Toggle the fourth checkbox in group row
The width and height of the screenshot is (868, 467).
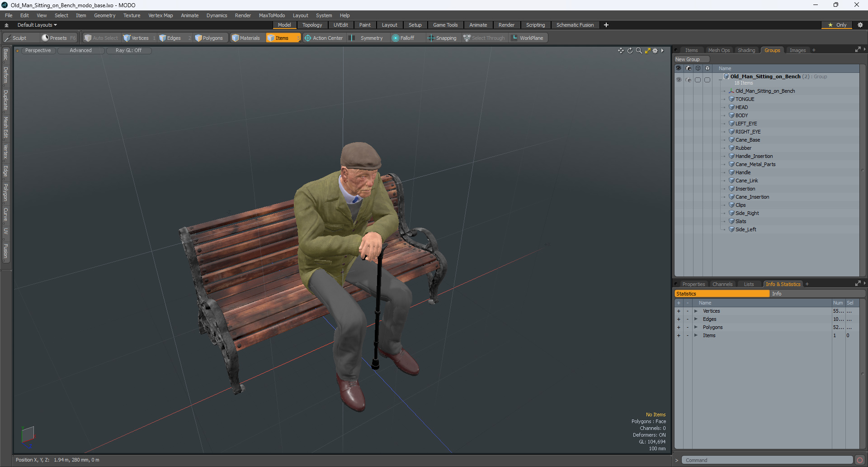tap(708, 80)
